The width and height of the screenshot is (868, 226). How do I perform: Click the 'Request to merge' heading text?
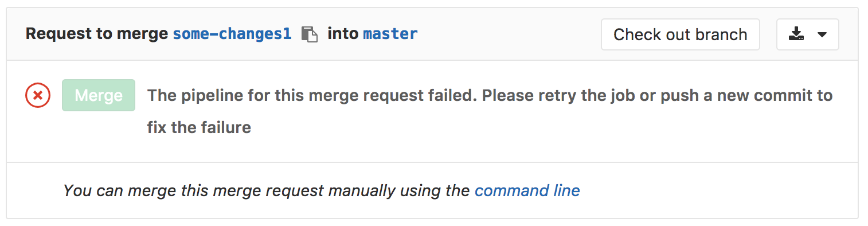pyautogui.click(x=97, y=34)
